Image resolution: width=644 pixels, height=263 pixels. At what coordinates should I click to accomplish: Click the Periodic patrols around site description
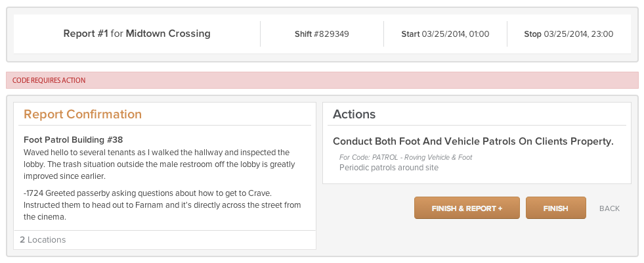coord(389,168)
